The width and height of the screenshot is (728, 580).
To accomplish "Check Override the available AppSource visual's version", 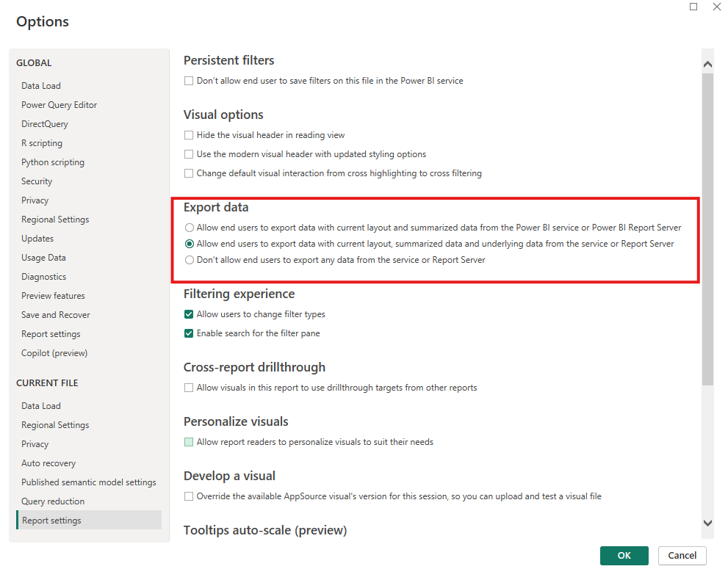I will tap(189, 496).
